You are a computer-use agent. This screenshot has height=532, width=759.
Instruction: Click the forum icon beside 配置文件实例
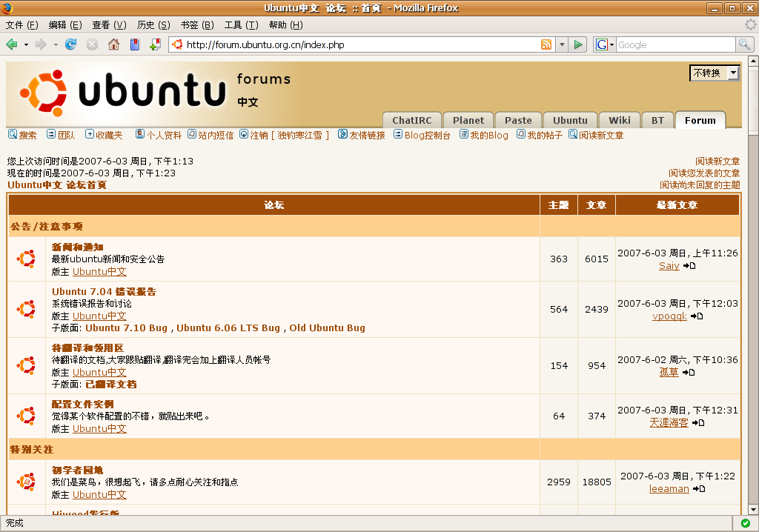(27, 416)
